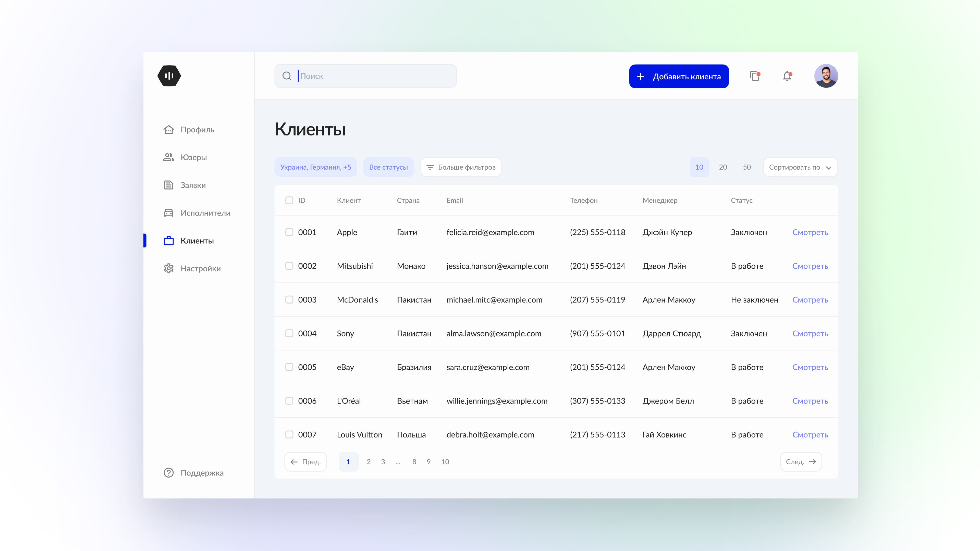
Task: Select checkbox for 0004 Sony row
Action: click(x=289, y=333)
